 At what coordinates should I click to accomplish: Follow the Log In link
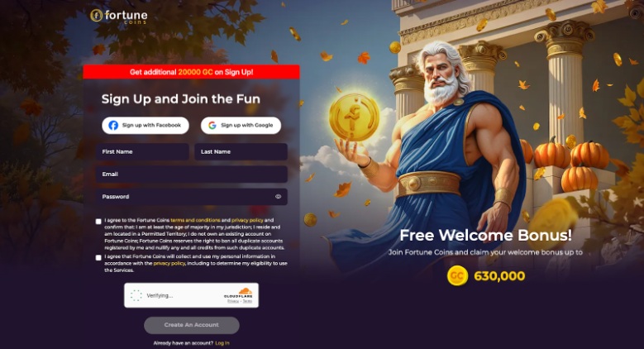tap(222, 343)
